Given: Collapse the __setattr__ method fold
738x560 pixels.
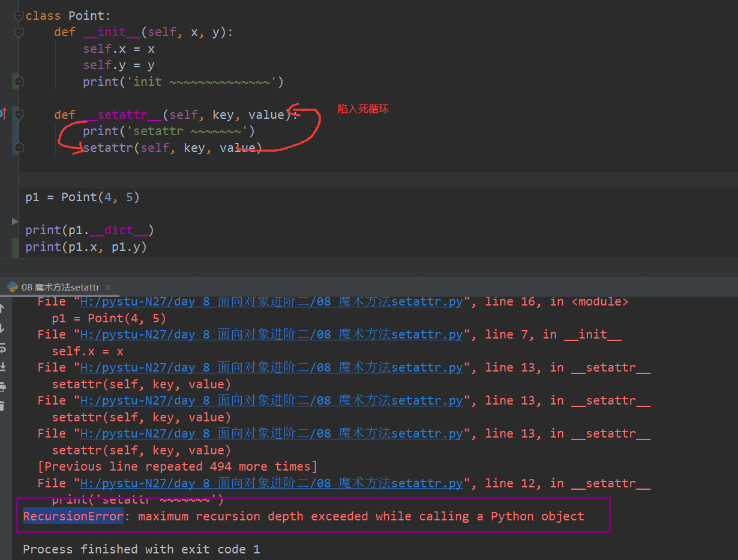Looking at the screenshot, I should pos(19,115).
